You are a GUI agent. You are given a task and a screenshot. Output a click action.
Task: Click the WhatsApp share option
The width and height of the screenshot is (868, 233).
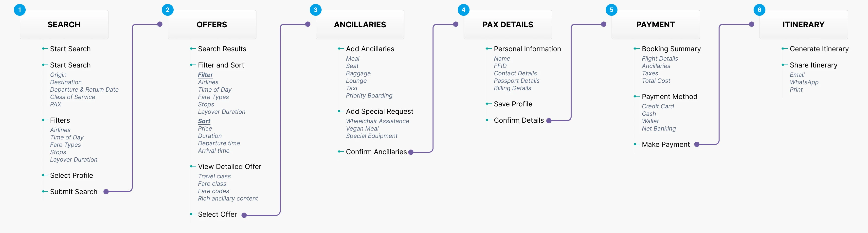[804, 82]
